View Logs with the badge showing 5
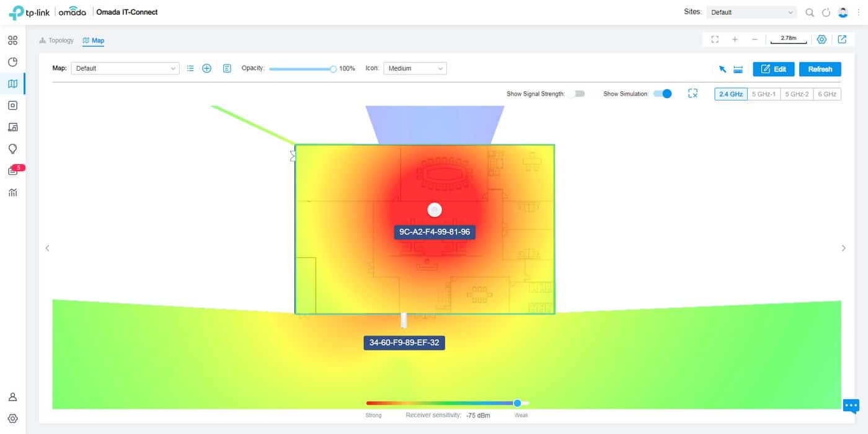This screenshot has height=434, width=868. (12, 170)
